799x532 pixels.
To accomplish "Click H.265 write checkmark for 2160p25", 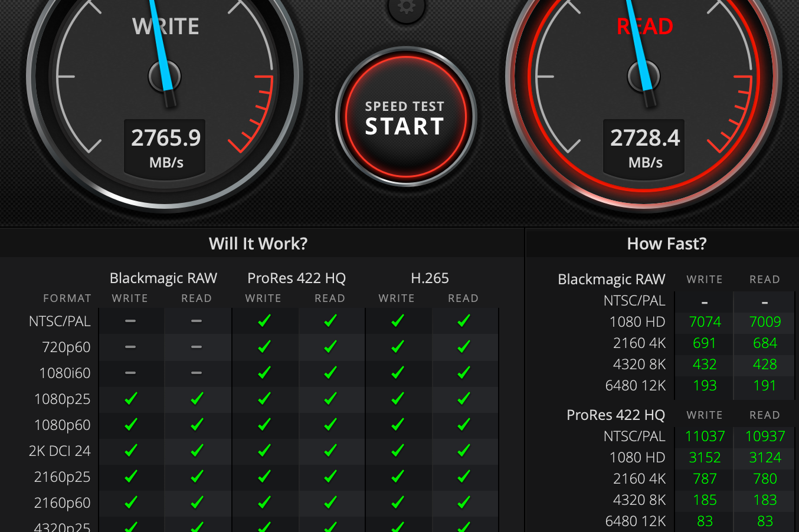I will [398, 477].
